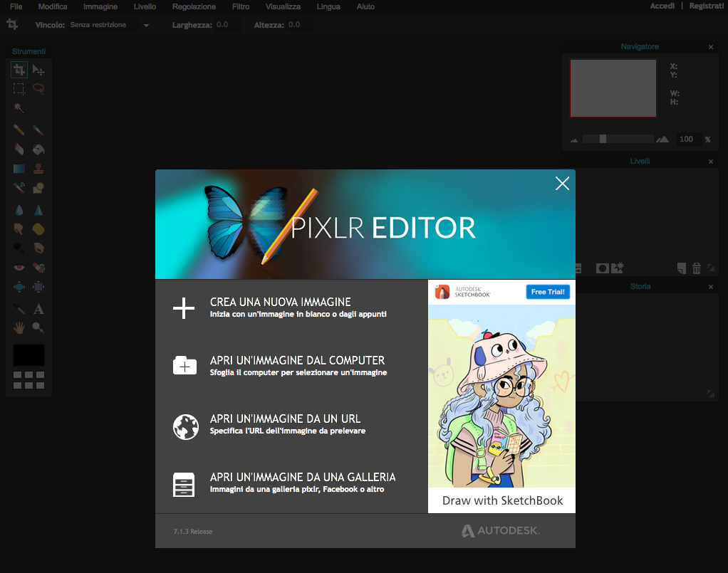
Task: Open the Visualizza menu
Action: (x=283, y=6)
